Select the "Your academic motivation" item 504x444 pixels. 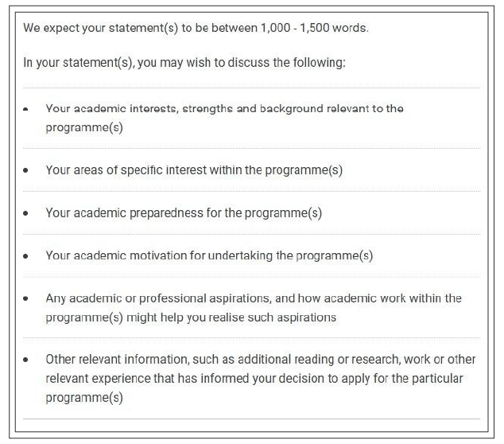pos(209,256)
